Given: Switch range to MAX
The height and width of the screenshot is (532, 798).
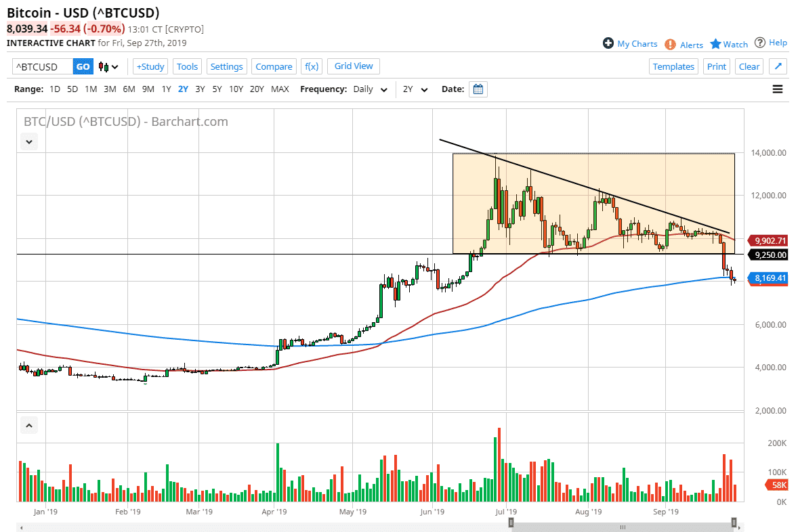Looking at the screenshot, I should point(280,89).
